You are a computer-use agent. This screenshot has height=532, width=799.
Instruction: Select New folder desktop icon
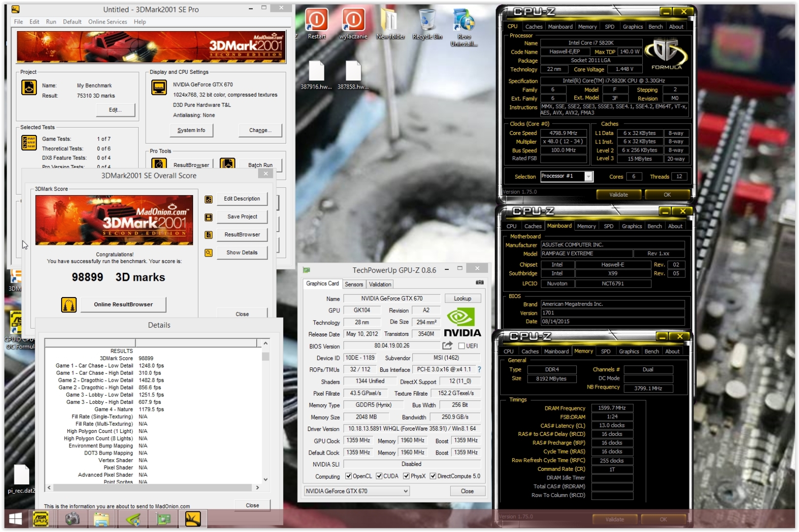390,24
